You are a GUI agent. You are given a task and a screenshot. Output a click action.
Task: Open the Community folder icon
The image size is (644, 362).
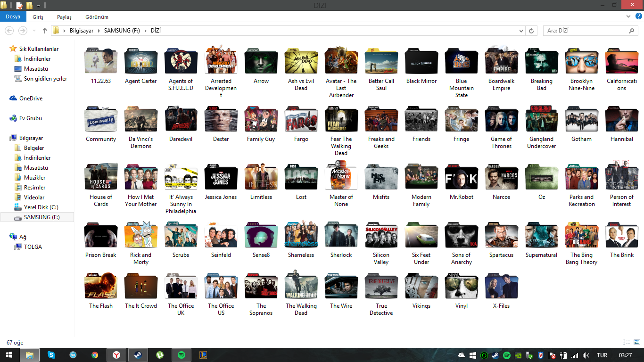click(x=101, y=119)
